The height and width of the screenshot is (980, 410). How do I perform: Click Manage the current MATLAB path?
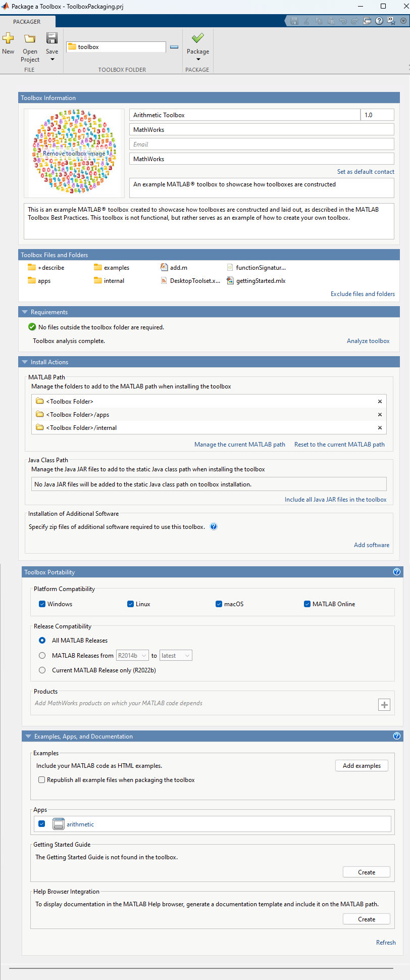point(240,445)
